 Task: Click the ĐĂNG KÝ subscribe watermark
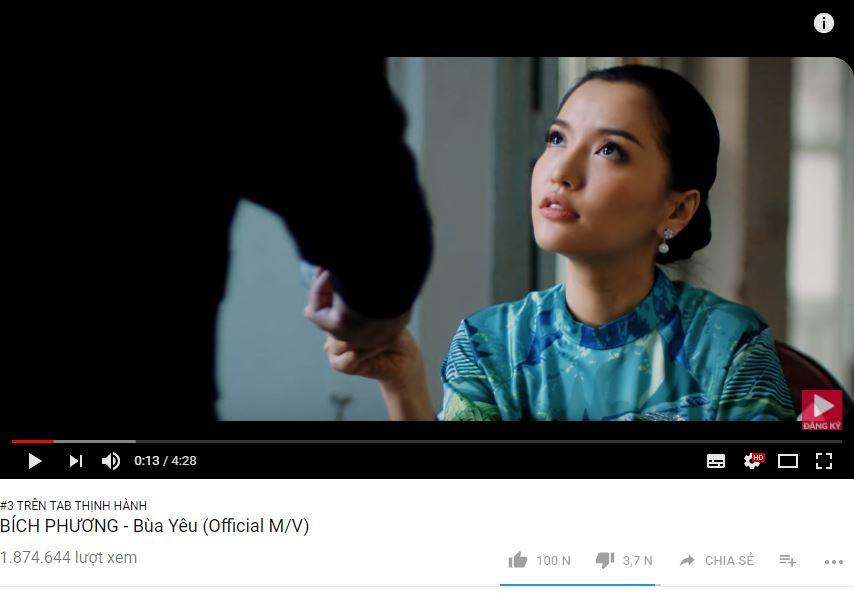822,410
